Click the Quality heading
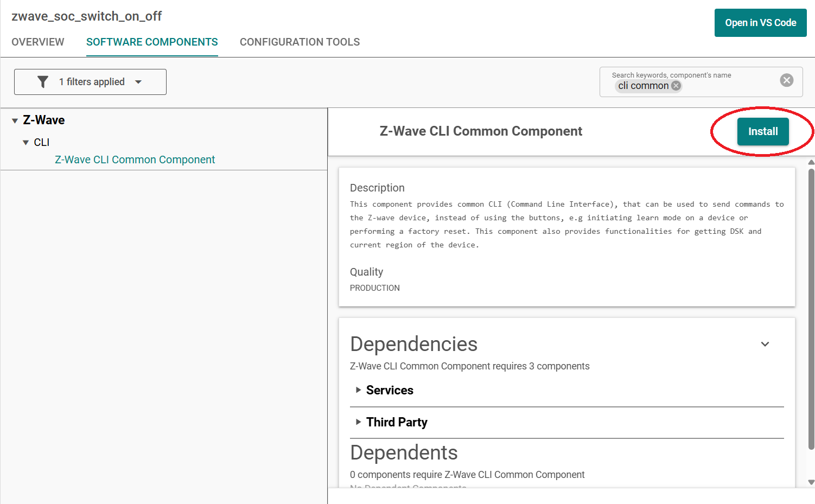Viewport: 815px width, 504px height. [367, 272]
